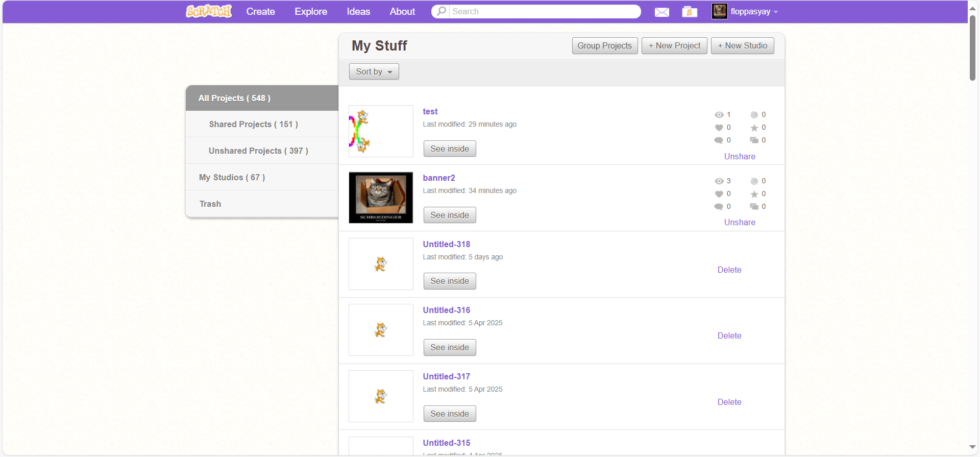Click the Untitled-318 thumbnail
Viewport: 980px width, 457px height.
381,264
